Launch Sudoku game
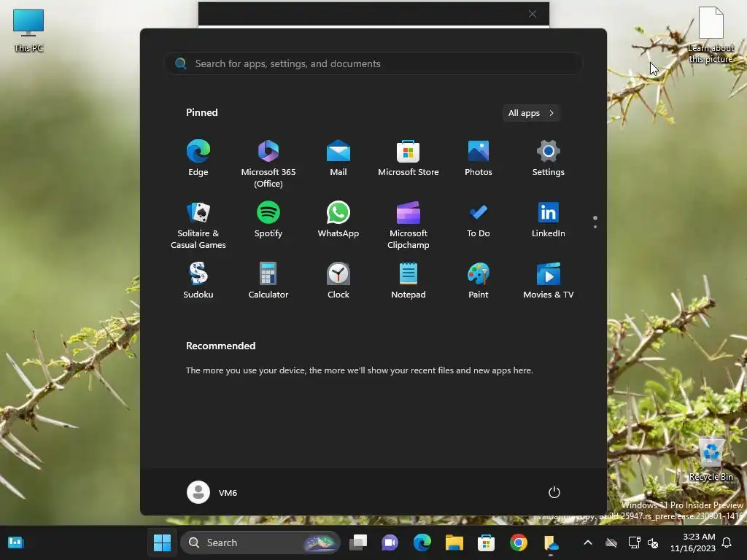Screen dimensions: 747x560 (x=198, y=281)
